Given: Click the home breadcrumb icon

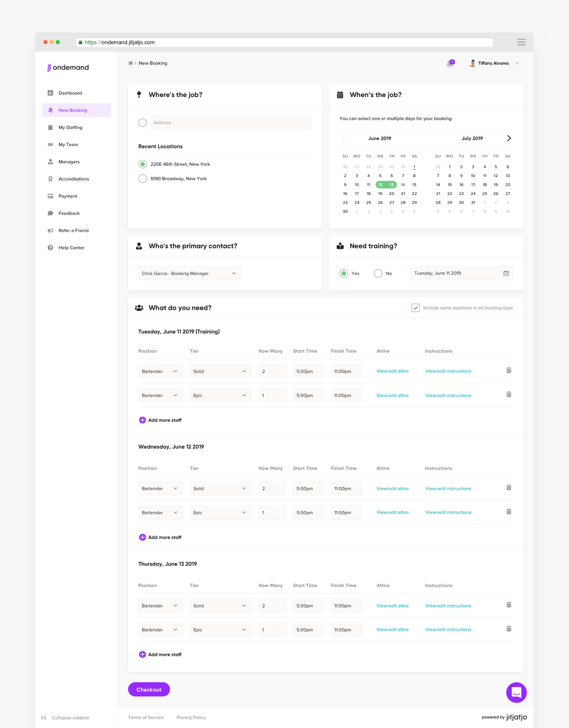Looking at the screenshot, I should (130, 63).
